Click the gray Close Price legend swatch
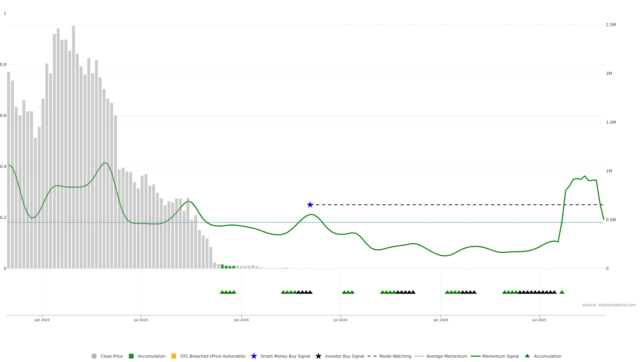This screenshot has height=362, width=644. tap(94, 356)
